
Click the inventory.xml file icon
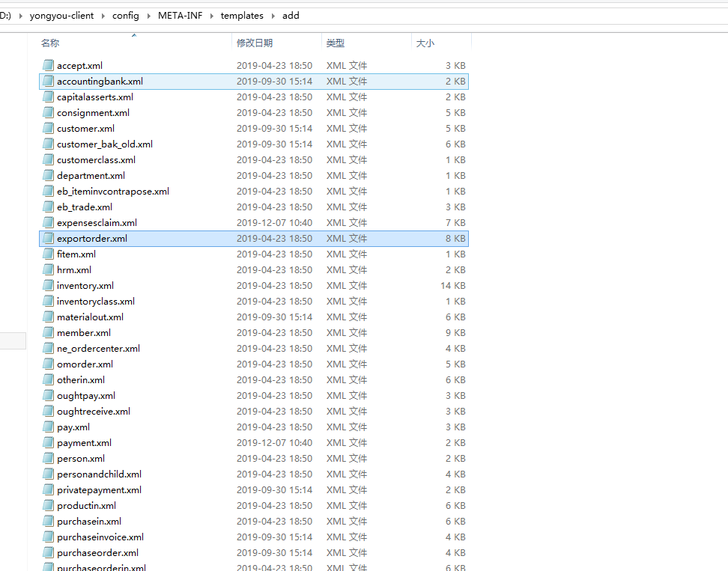coord(48,286)
